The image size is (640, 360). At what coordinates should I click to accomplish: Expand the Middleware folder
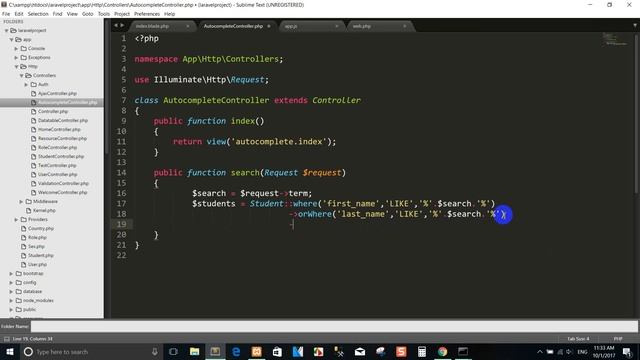pos(21,202)
